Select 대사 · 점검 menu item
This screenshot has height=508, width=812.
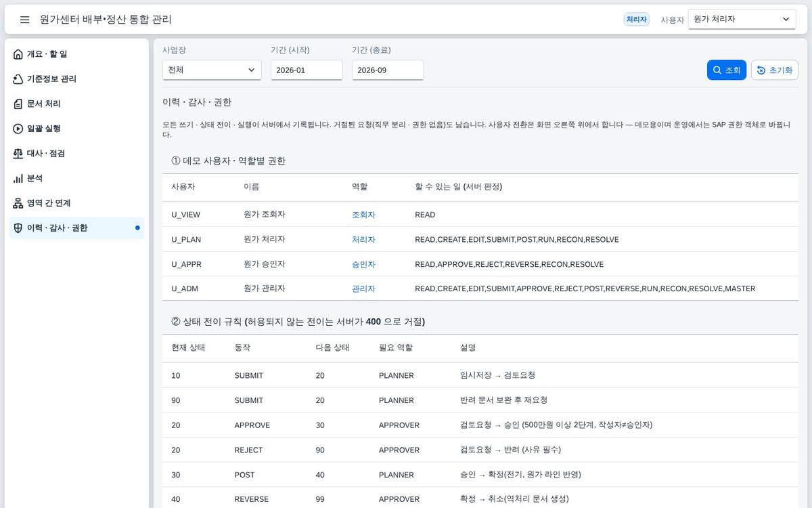coord(76,154)
